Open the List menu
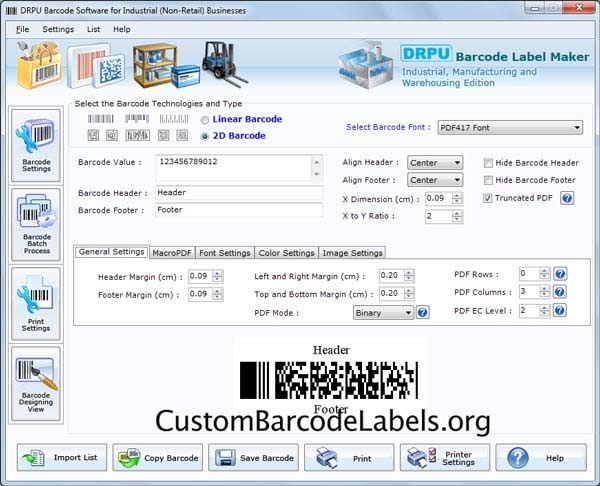 click(x=93, y=29)
